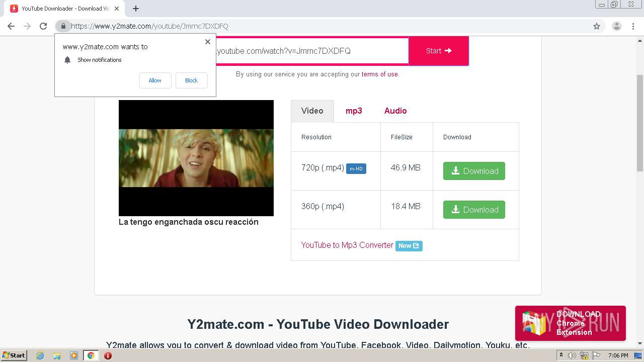This screenshot has width=644, height=362.
Task: Download the 720p mp4 video
Action: (x=474, y=171)
